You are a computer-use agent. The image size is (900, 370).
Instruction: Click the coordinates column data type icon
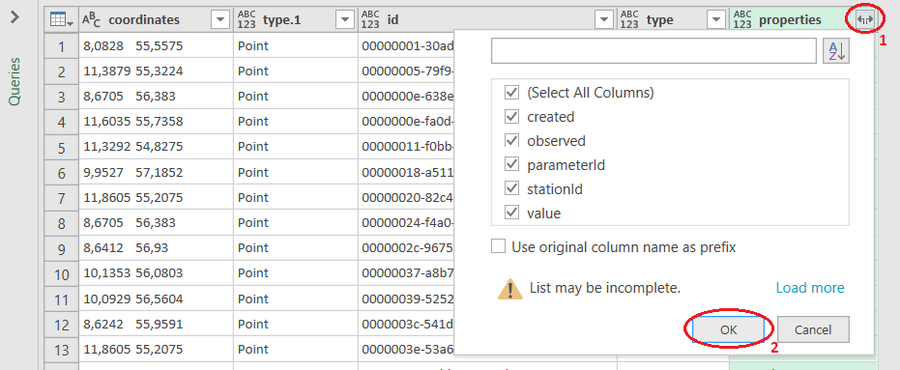coord(92,20)
